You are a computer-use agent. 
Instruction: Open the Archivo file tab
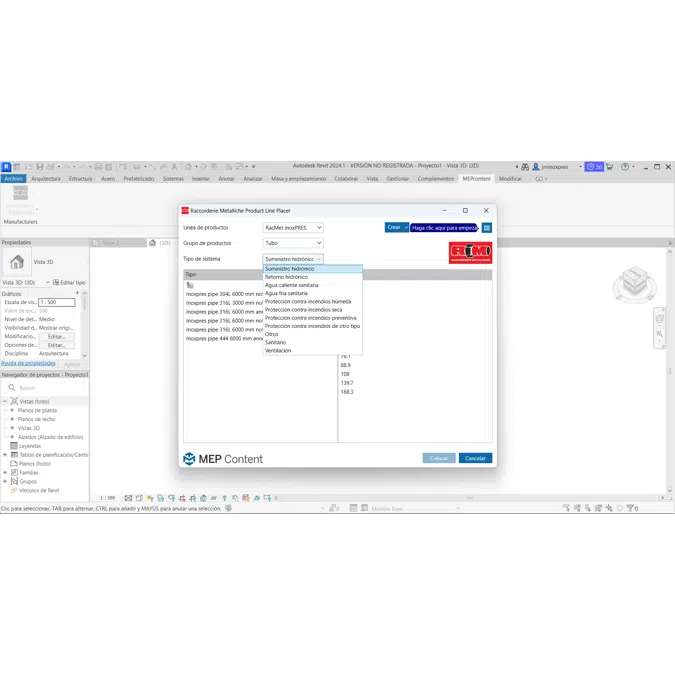13,179
